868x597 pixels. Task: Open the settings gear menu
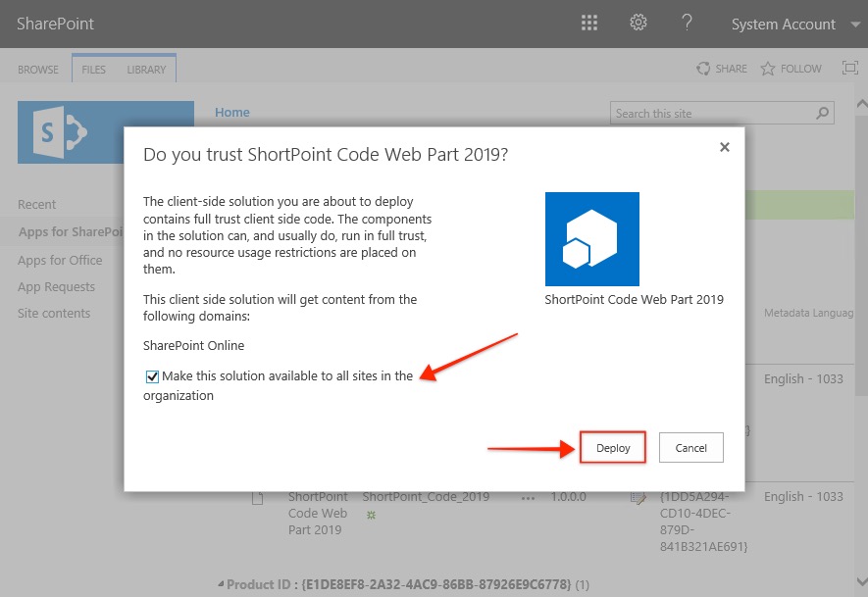point(638,23)
